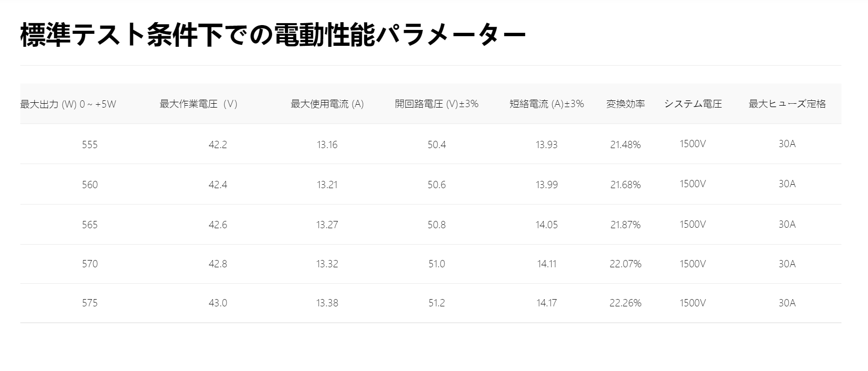Click the 開回路電圧 (V)±3% header
The width and height of the screenshot is (868, 371).
[437, 104]
